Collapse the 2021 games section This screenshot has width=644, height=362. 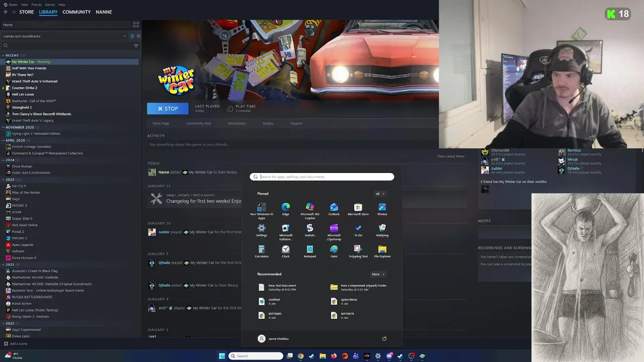[3, 323]
